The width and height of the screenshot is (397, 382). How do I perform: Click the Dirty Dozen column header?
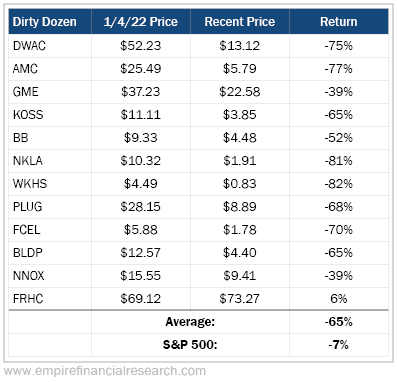[x=50, y=22]
